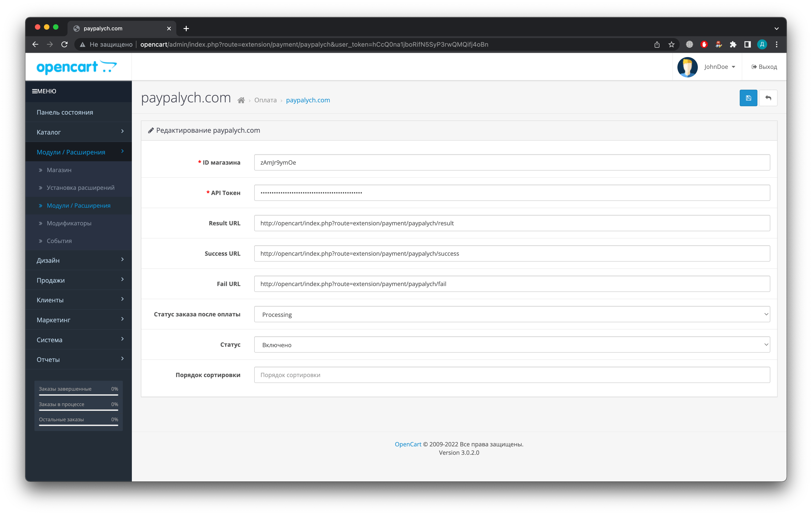Open Установка расширений submenu item
Image resolution: width=812 pixels, height=515 pixels.
coord(79,188)
